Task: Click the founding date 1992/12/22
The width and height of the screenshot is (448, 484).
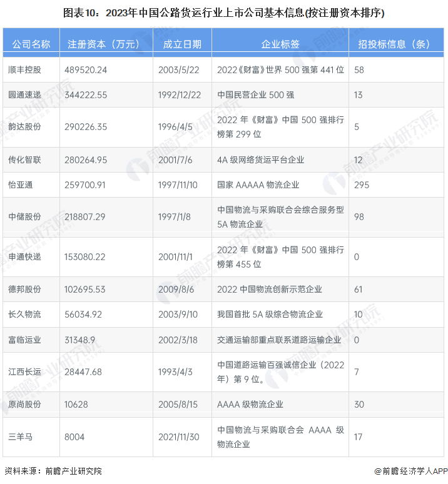Action: pyautogui.click(x=180, y=95)
